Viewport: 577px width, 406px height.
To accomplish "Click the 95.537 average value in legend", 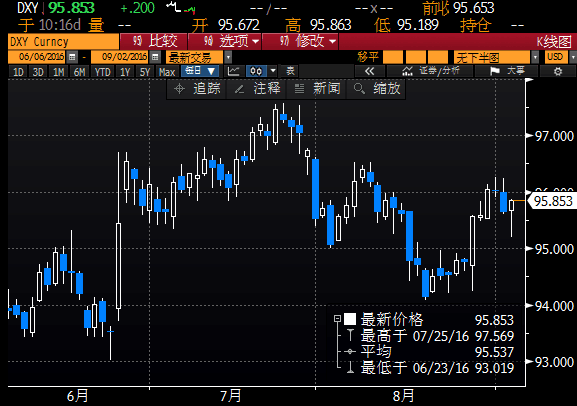I will point(494,352).
